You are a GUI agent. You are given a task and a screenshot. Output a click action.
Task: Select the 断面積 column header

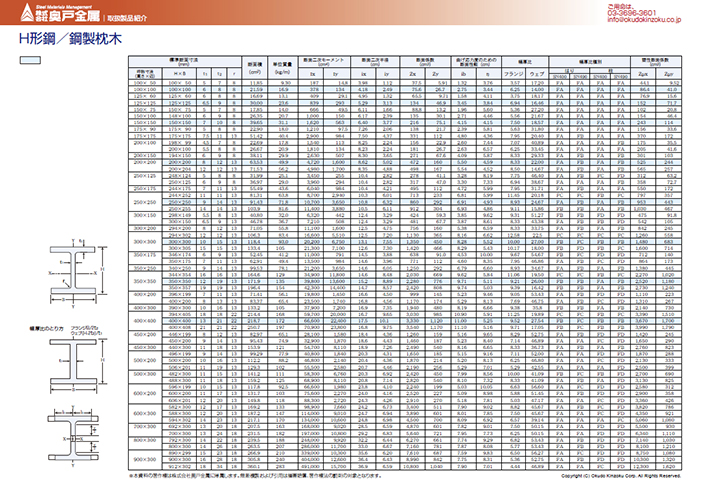[255, 68]
